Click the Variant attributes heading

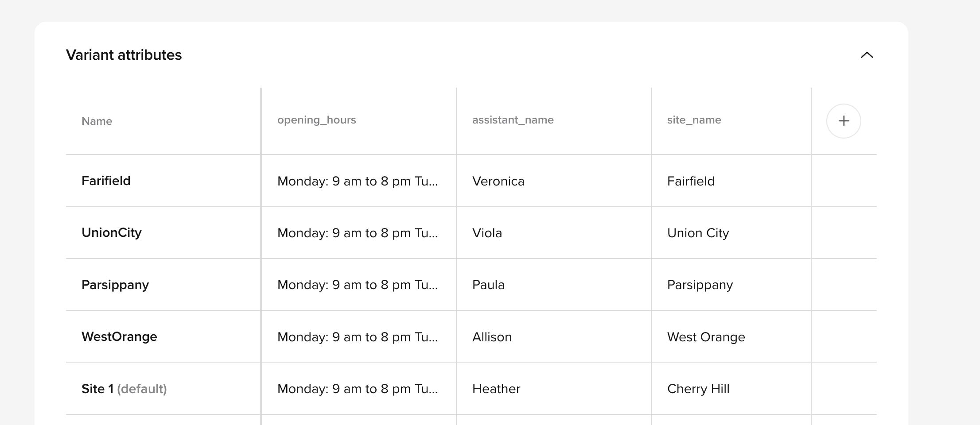124,55
